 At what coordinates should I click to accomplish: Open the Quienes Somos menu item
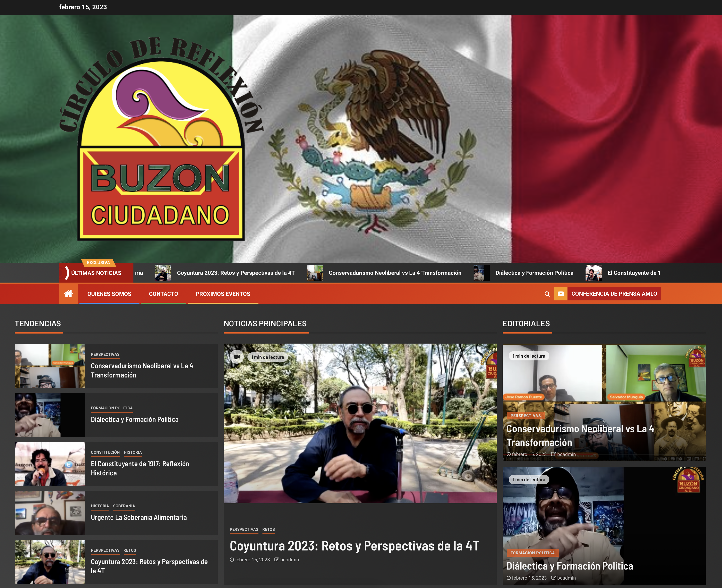click(109, 294)
